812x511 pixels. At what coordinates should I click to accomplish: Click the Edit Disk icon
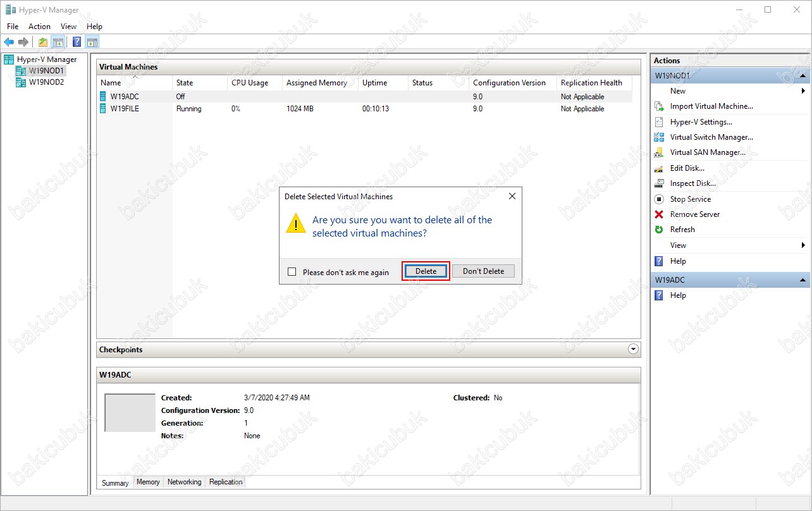pyautogui.click(x=659, y=168)
